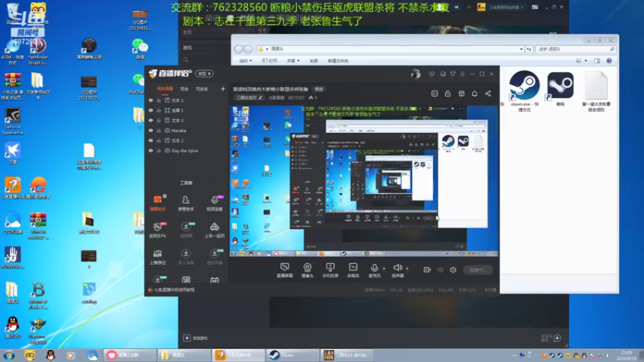Toggle lock on 全屏 1 source
Image resolution: width=644 pixels, height=362 pixels.
[x=159, y=110]
